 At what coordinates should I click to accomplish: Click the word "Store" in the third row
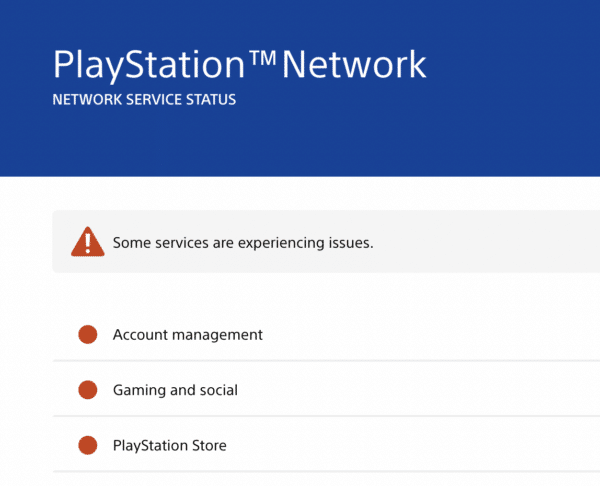point(208,445)
